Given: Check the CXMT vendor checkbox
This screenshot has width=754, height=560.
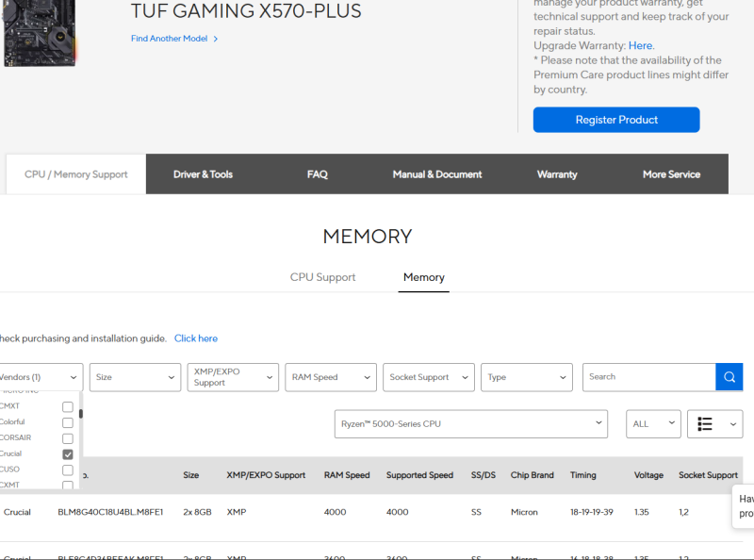Looking at the screenshot, I should [68, 485].
